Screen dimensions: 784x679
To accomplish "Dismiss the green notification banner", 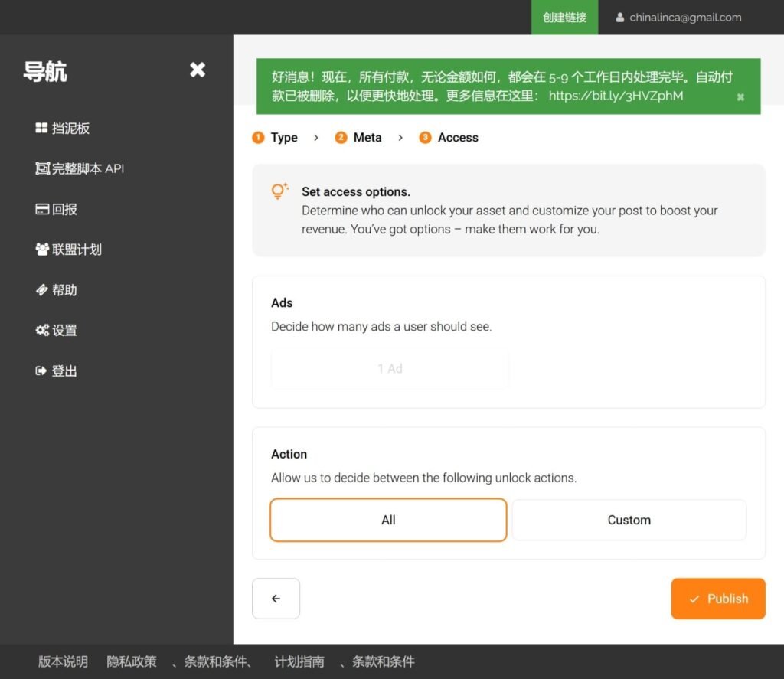I will pos(740,97).
